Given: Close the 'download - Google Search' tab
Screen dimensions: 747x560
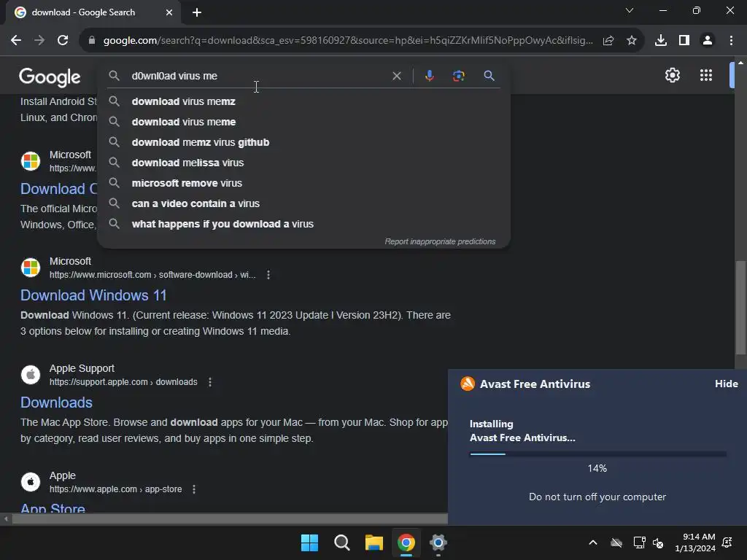Looking at the screenshot, I should pos(169,12).
